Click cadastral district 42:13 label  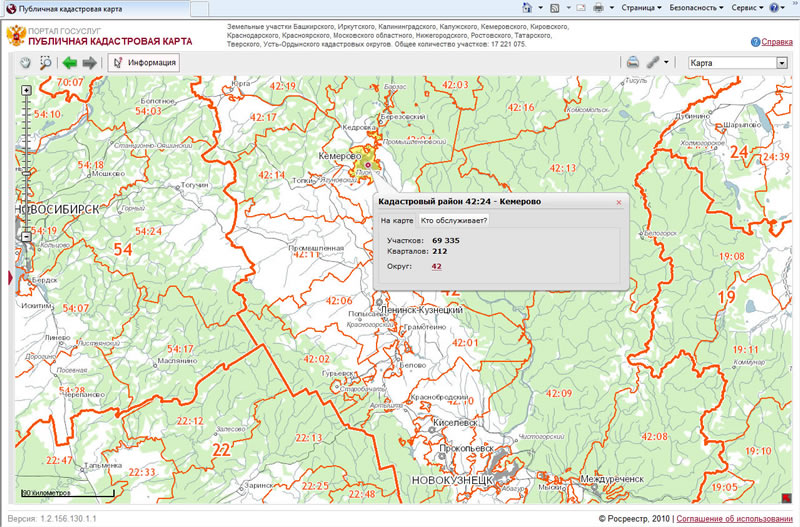(x=563, y=168)
